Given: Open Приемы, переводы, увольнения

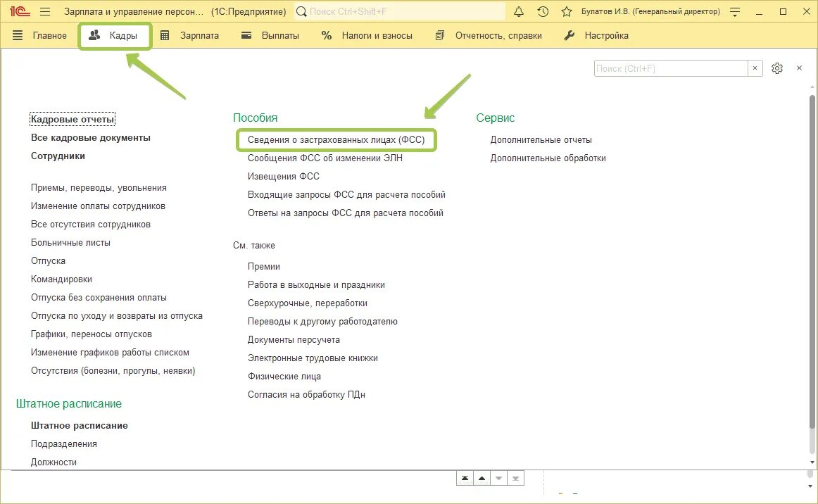Looking at the screenshot, I should tap(99, 188).
